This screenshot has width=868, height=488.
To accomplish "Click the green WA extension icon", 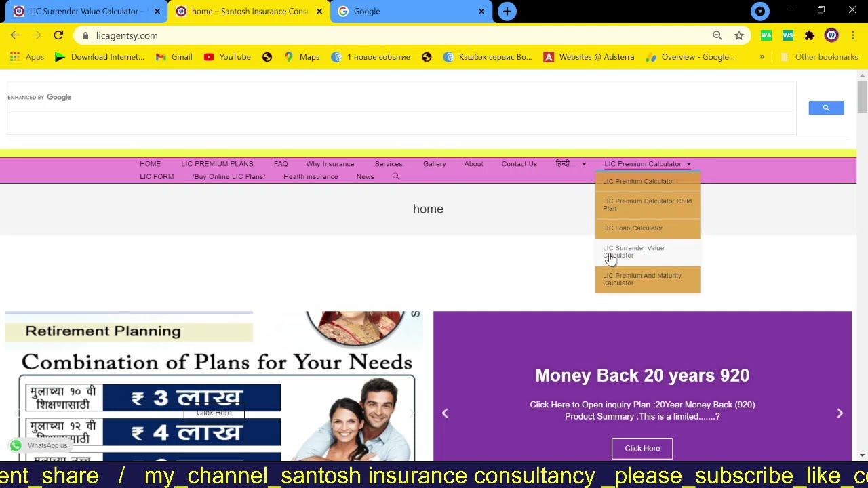I will pos(766,35).
